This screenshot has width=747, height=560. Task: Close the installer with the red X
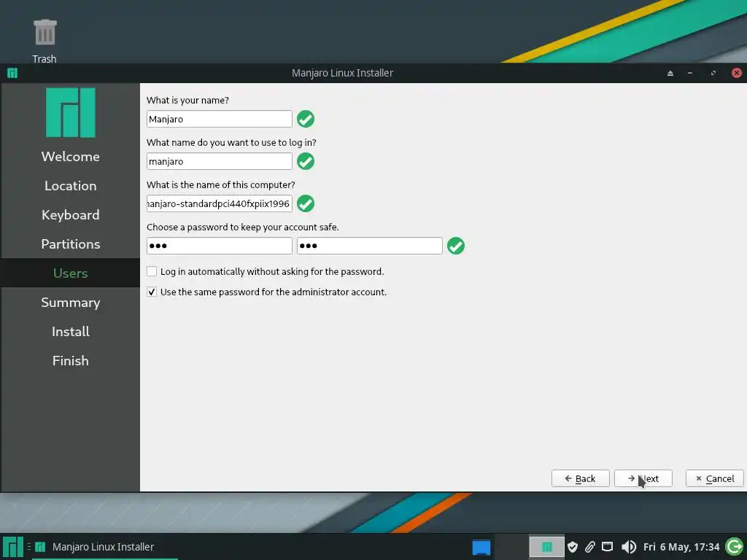(737, 73)
